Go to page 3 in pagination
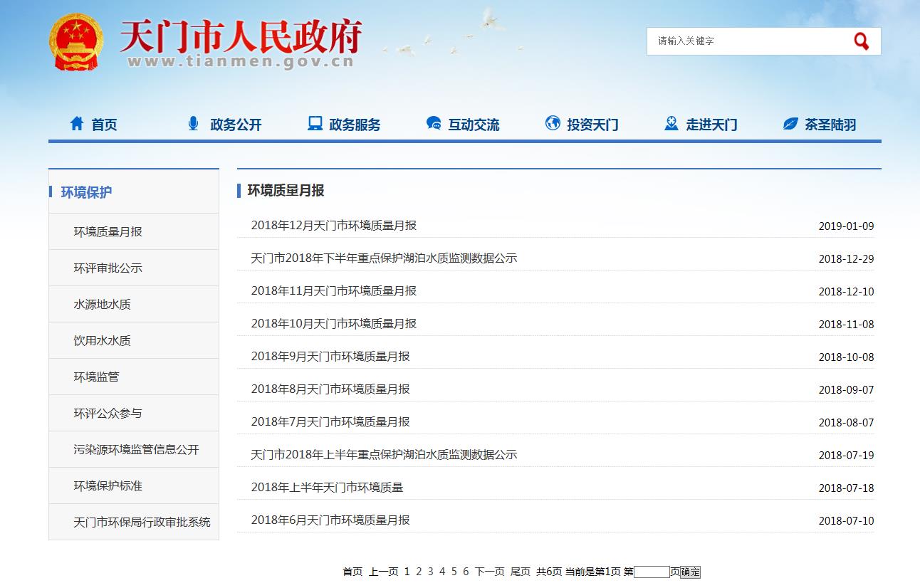This screenshot has width=920, height=588. click(x=430, y=572)
